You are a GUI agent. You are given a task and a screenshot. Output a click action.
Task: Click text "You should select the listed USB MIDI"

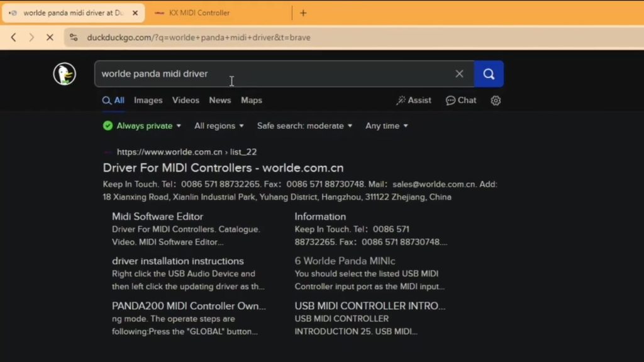367,274
